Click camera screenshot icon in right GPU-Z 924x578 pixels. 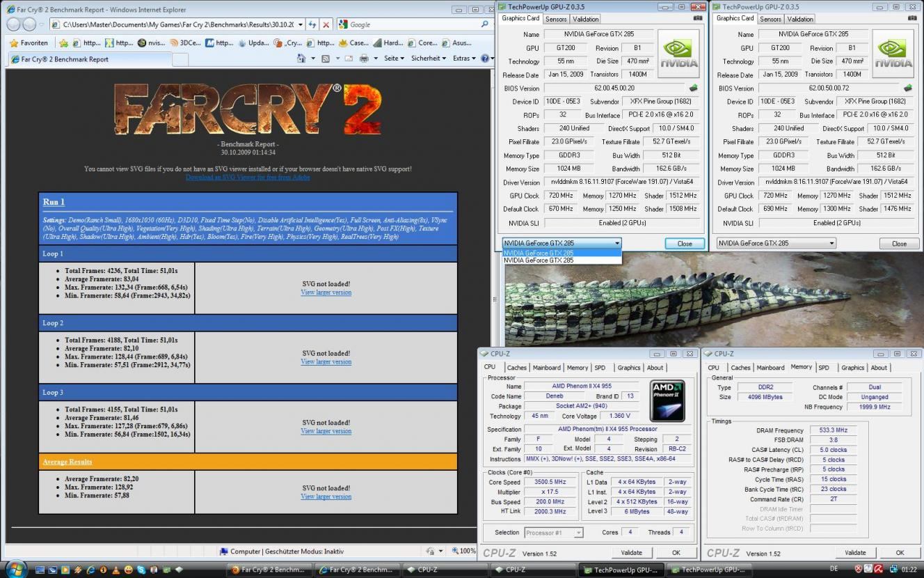pyautogui.click(x=912, y=19)
